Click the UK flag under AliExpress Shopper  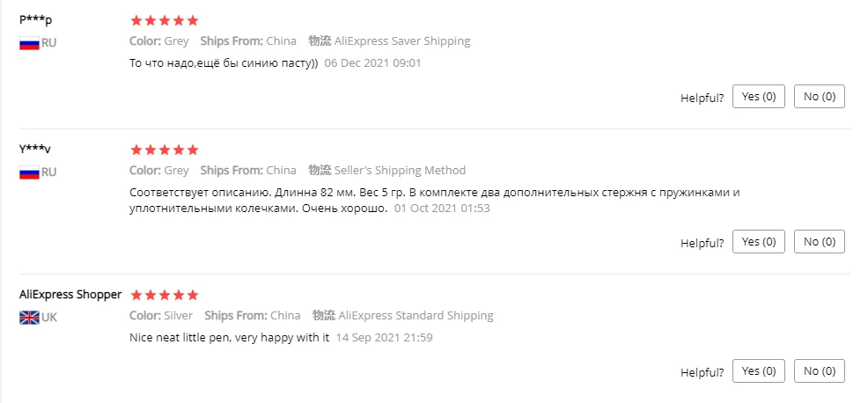29,318
